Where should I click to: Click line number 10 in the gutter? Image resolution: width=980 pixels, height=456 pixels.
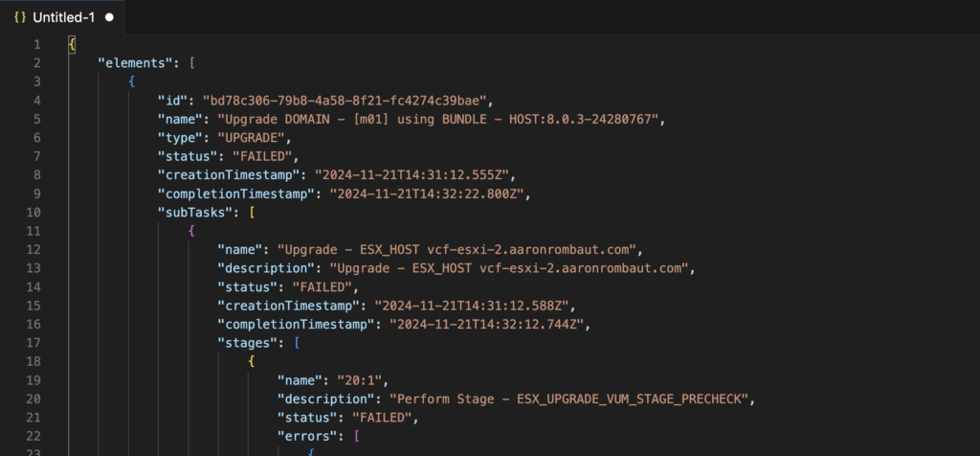33,212
